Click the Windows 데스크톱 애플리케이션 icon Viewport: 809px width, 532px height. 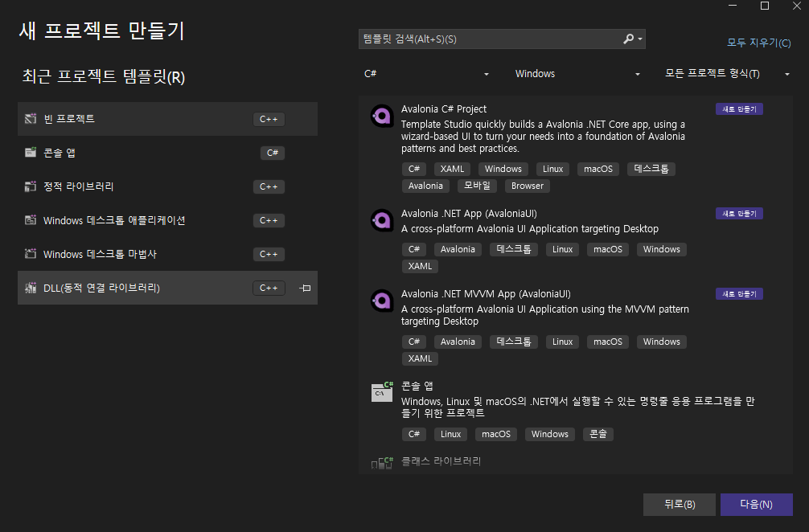31,220
